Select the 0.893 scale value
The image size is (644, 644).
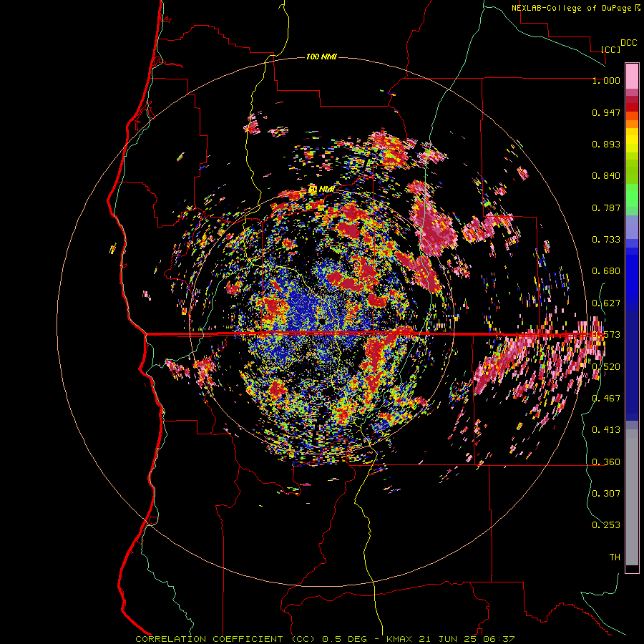[606, 144]
